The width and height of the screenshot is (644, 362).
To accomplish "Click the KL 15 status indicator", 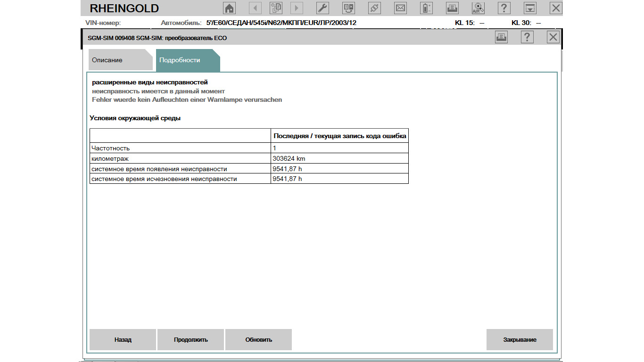I will [x=470, y=23].
